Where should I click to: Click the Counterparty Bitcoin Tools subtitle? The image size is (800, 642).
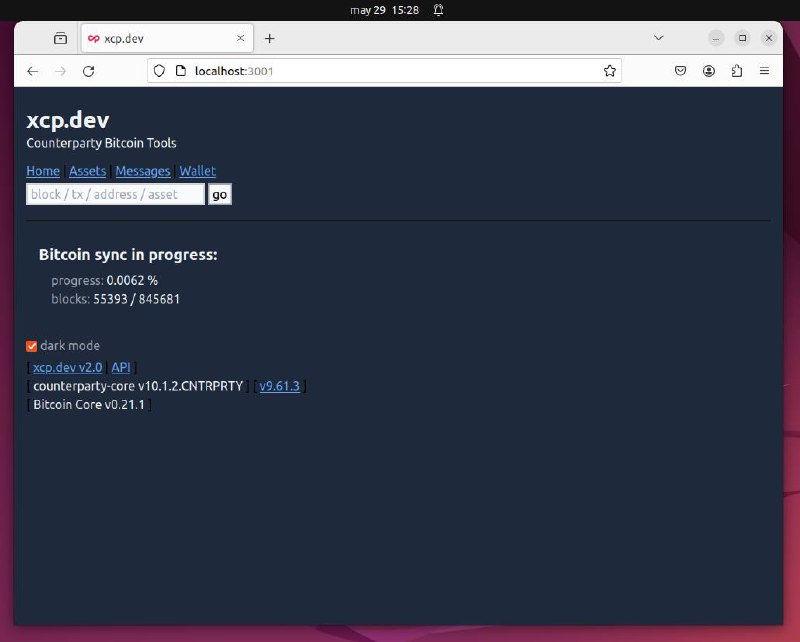(x=102, y=143)
